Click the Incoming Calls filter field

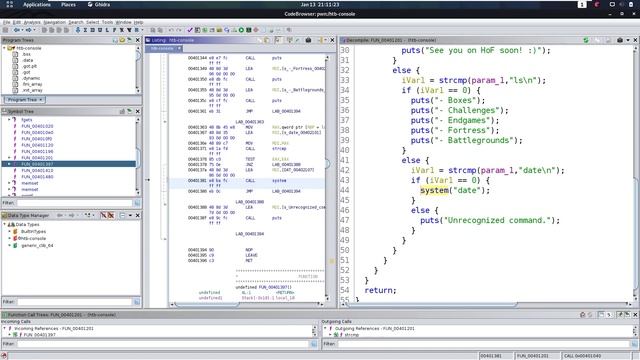[162, 344]
